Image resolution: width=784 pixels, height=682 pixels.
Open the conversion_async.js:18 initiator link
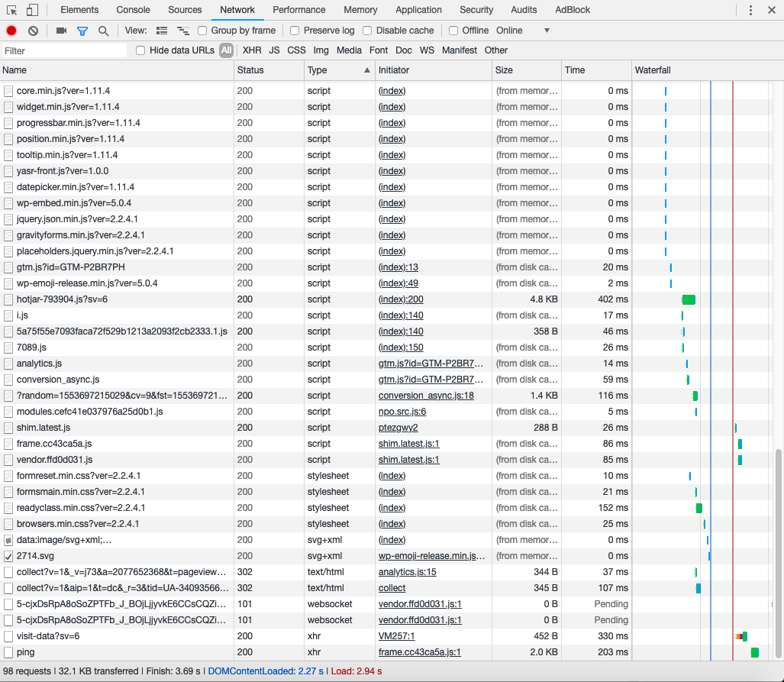[426, 396]
